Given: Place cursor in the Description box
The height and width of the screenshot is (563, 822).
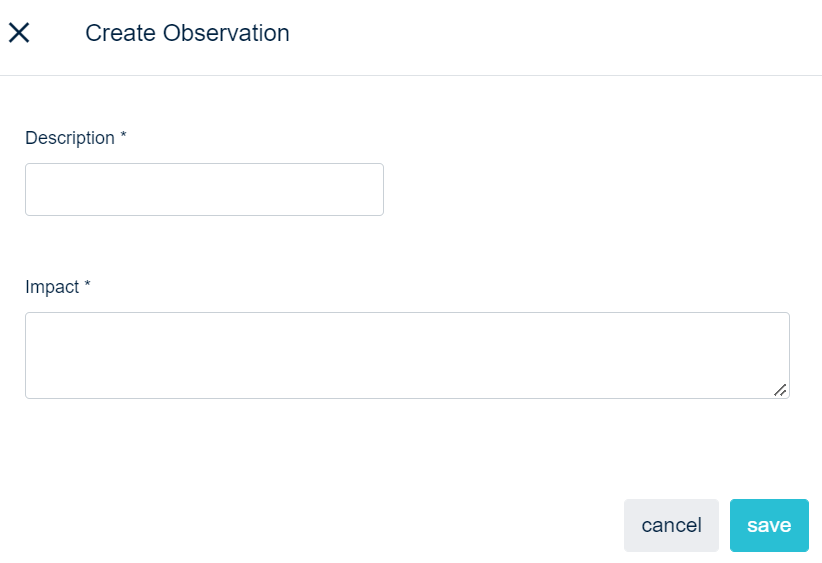Looking at the screenshot, I should point(204,189).
